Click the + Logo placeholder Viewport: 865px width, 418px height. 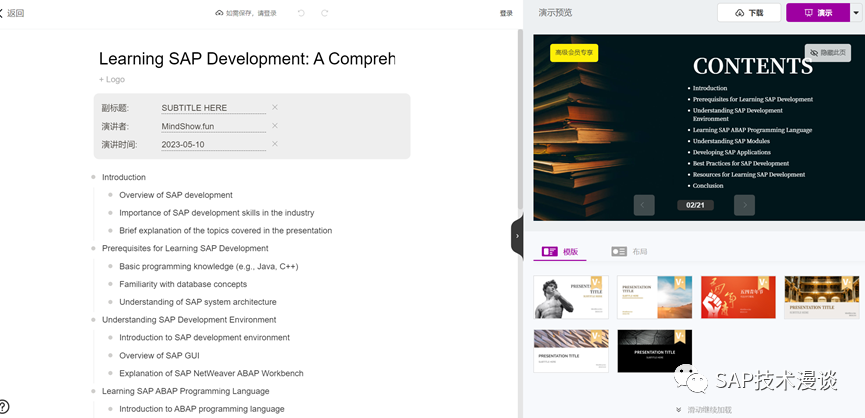tap(112, 79)
